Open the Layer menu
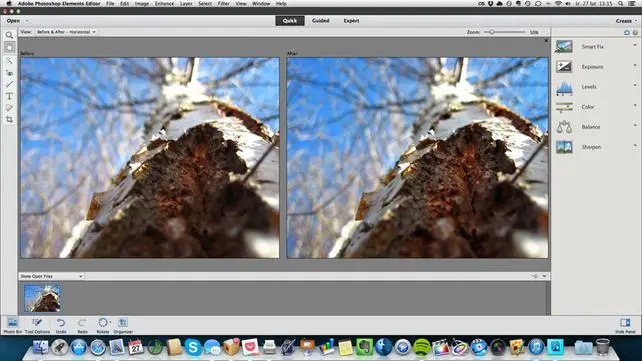The height and width of the screenshot is (361, 642). (x=186, y=4)
